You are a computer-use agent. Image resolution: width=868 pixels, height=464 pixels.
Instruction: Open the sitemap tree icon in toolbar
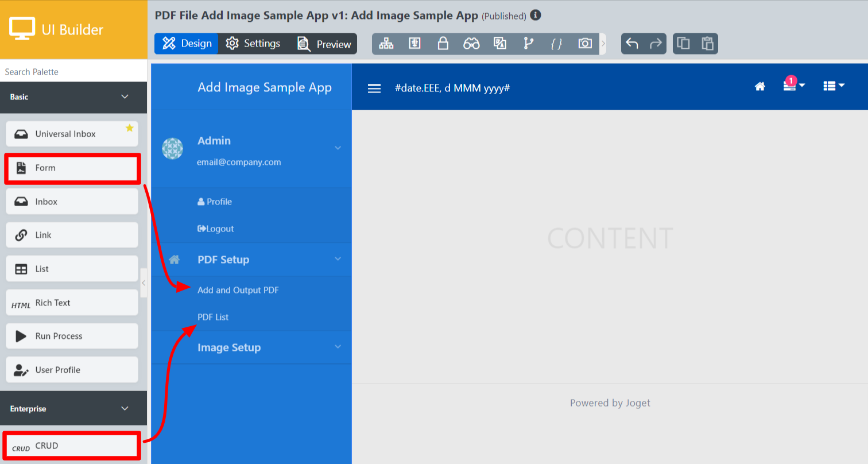386,44
